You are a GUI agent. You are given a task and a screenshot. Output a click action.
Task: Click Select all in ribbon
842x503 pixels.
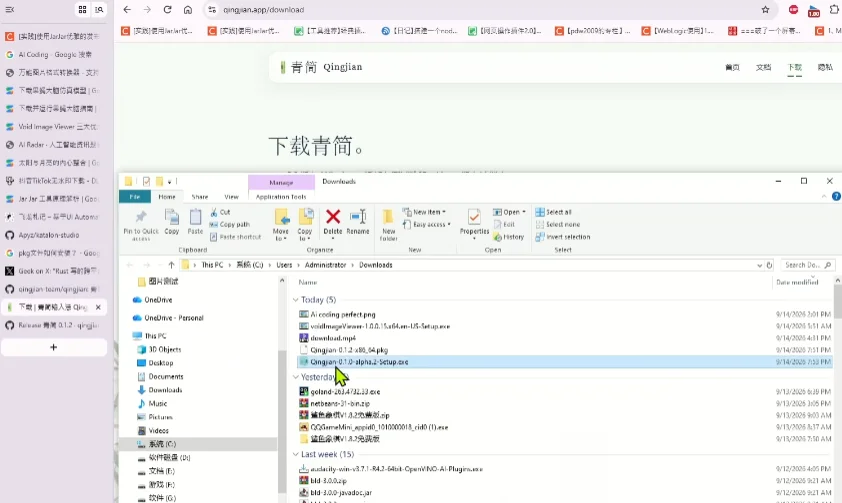point(554,212)
